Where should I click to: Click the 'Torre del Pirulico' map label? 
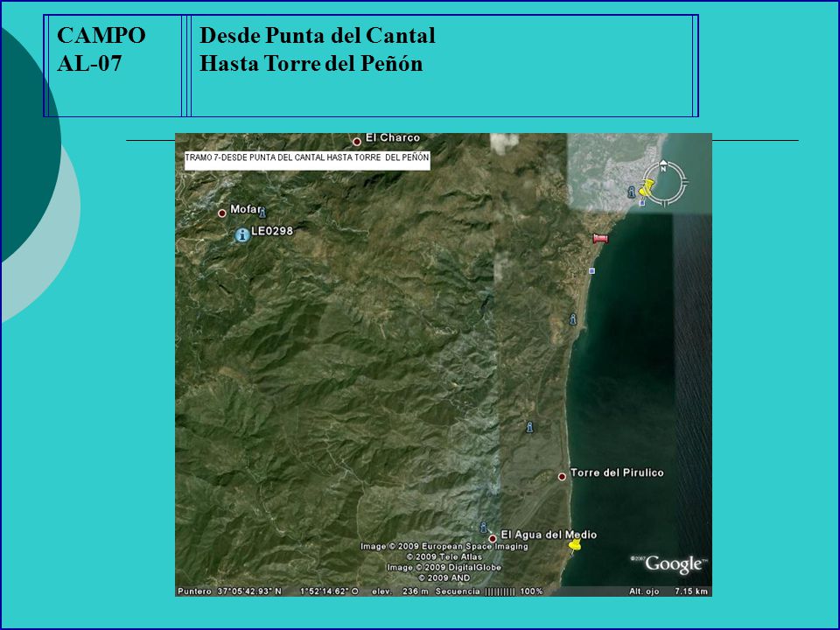pos(617,472)
